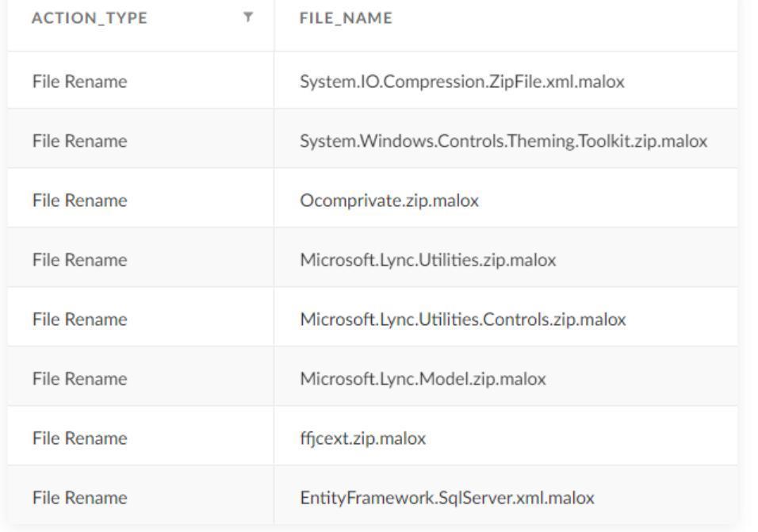Click File Rename in the Lync.Utilities.Controls.zip.malox row
The height and width of the screenshot is (532, 758).
(x=80, y=319)
